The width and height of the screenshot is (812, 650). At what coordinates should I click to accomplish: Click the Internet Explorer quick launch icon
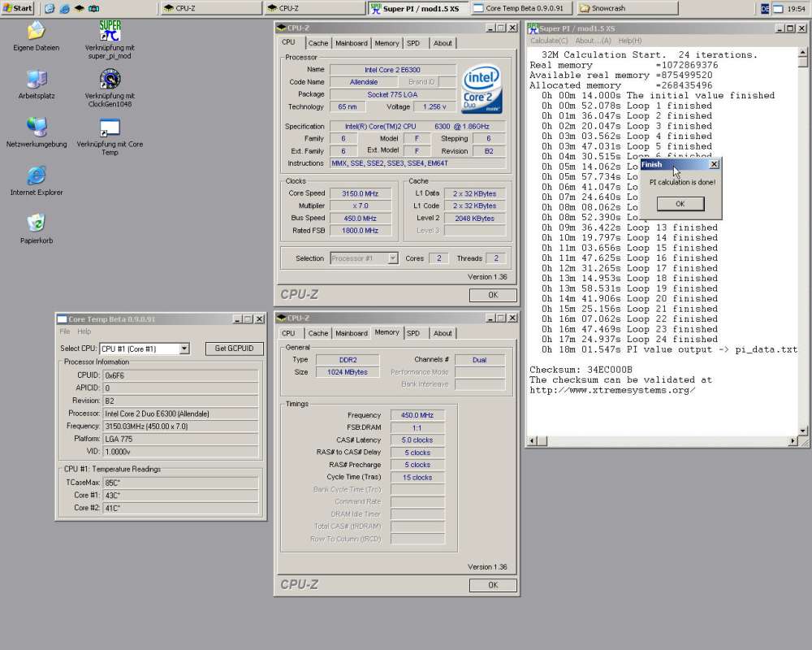(x=64, y=8)
